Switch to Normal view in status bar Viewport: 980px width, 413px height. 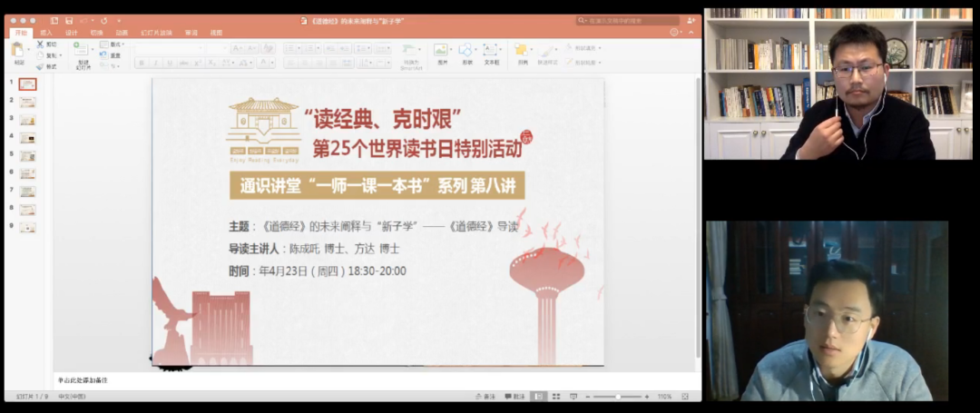point(537,397)
